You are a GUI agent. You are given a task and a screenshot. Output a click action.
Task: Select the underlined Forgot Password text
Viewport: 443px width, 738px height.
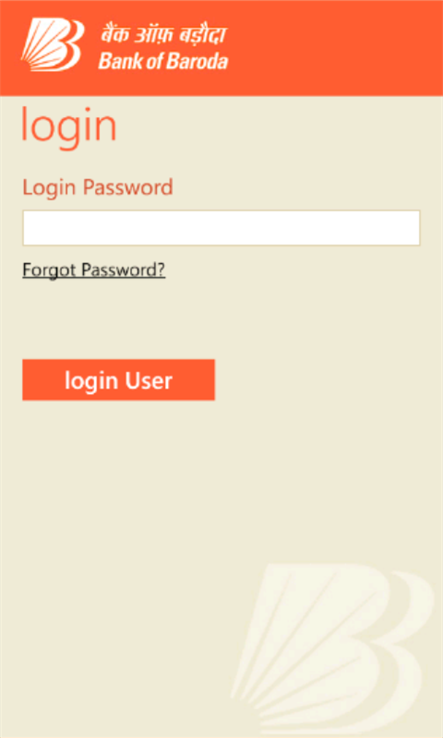point(94,270)
